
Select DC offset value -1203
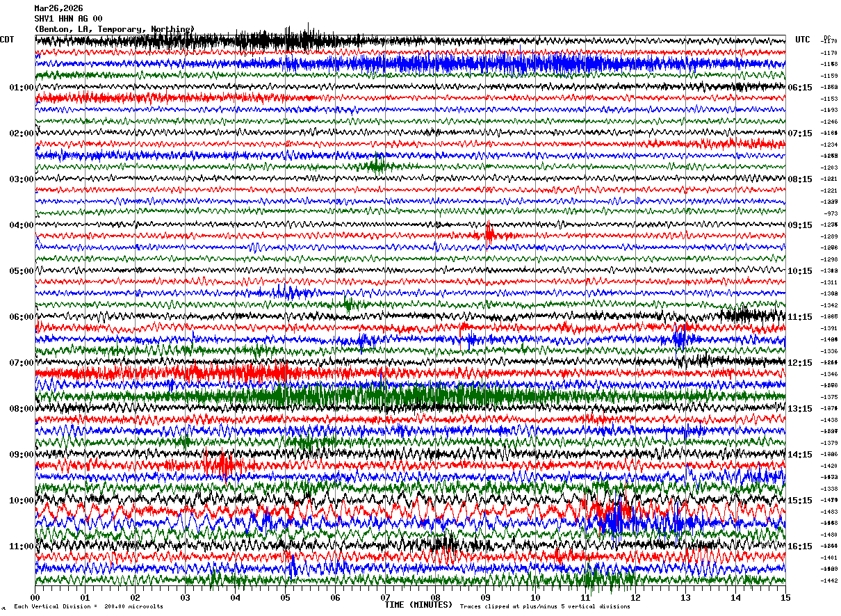[830, 168]
